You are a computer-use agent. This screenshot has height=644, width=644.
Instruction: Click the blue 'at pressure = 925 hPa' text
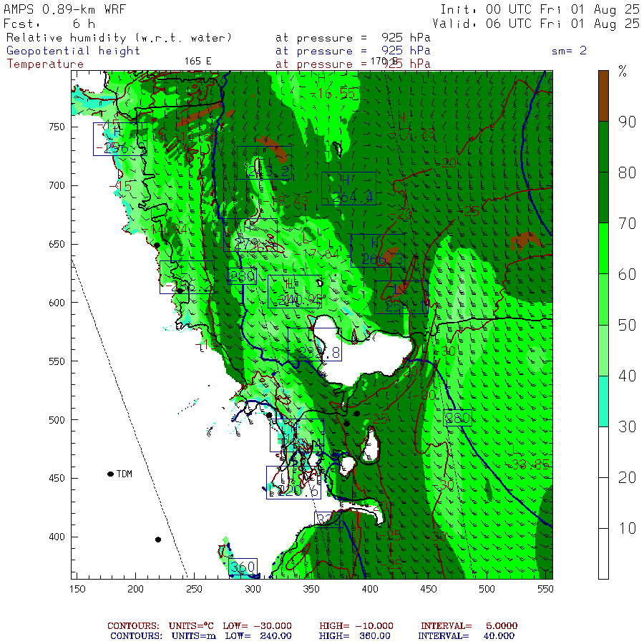point(353,51)
